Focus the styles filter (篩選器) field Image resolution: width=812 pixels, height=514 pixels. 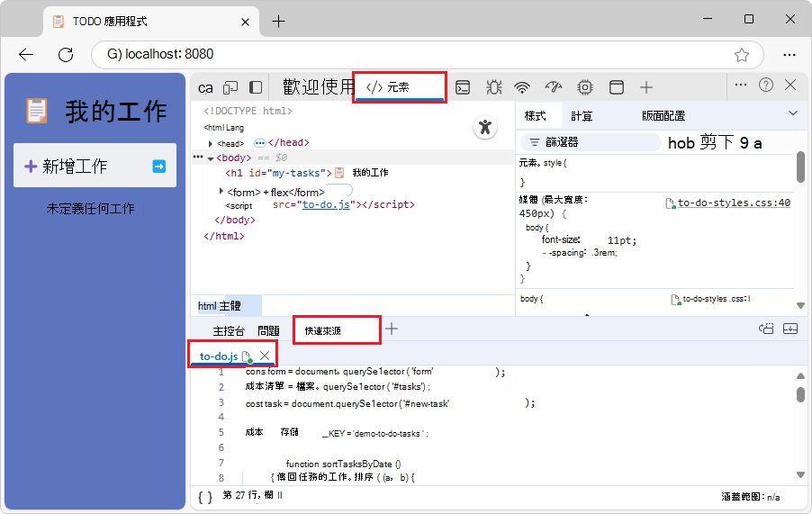click(591, 142)
